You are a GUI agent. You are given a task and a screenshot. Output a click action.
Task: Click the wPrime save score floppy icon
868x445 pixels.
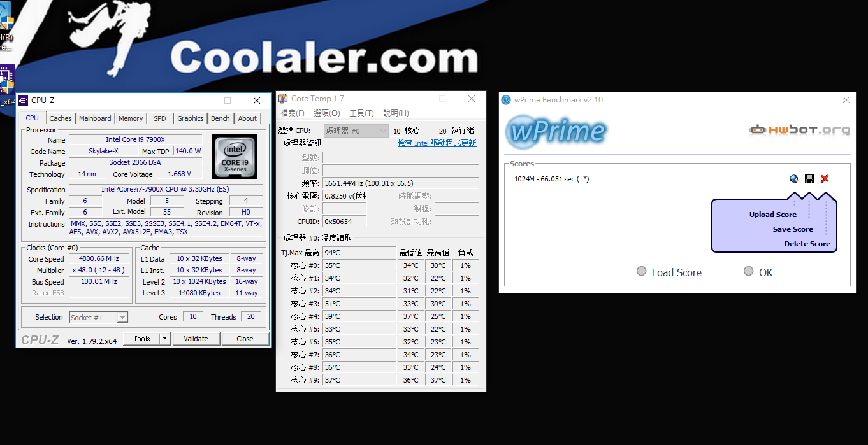809,179
